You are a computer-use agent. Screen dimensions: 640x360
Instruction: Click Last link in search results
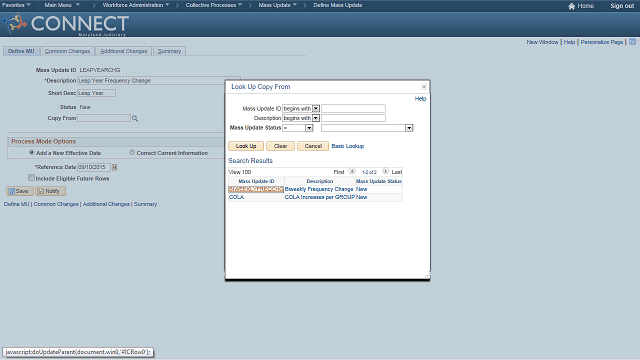tap(397, 172)
